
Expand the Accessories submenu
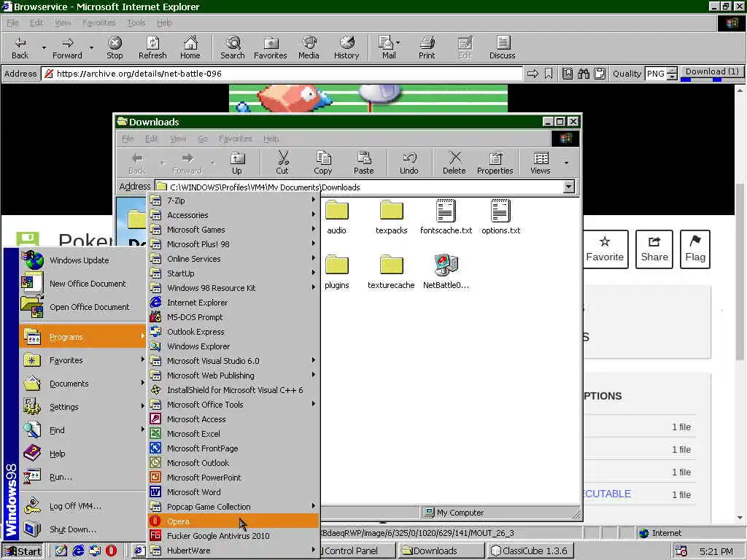click(233, 215)
